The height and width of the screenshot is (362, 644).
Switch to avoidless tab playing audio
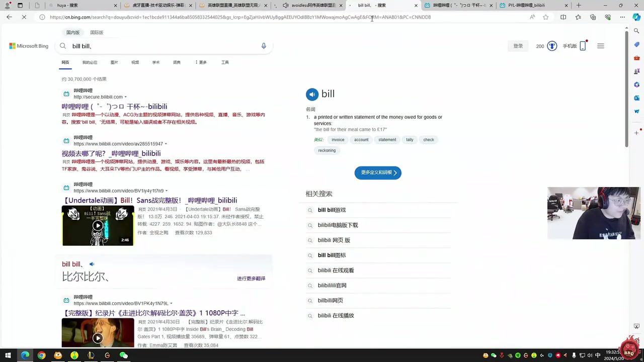[x=308, y=5]
